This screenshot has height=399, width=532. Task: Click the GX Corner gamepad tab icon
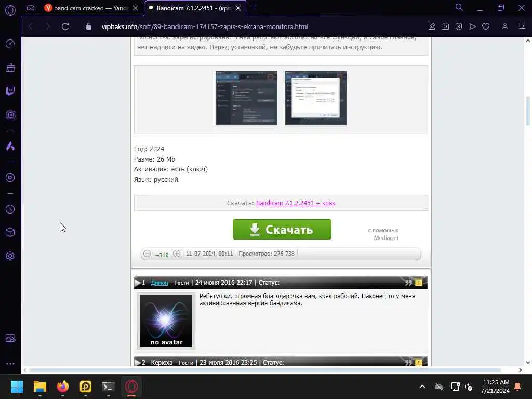click(31, 8)
